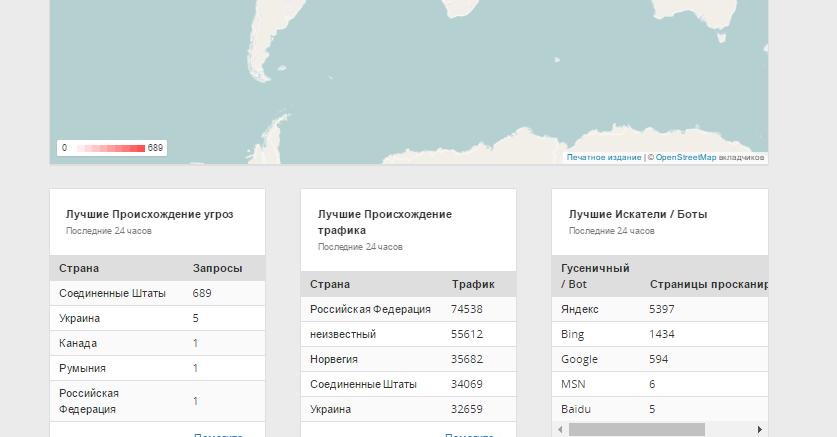Select the Google bot row
Viewport: 837px width, 437px height.
pyautogui.click(x=659, y=359)
